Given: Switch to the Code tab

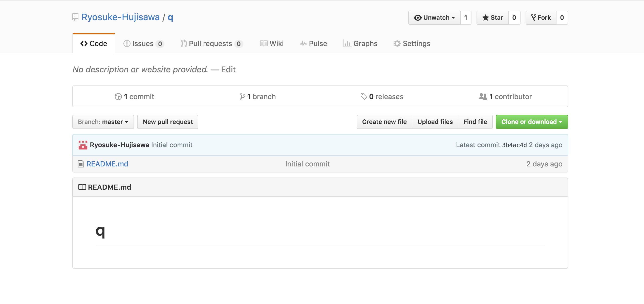Looking at the screenshot, I should click(x=94, y=44).
